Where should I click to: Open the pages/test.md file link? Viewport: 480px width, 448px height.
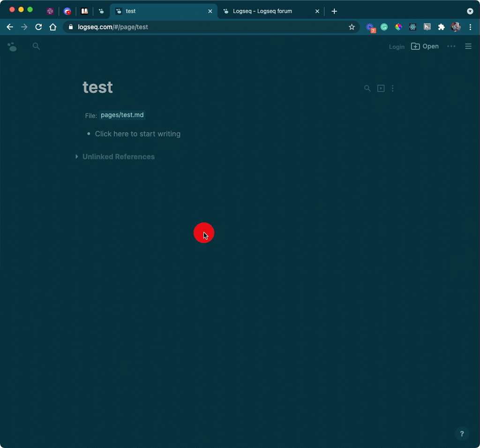[x=122, y=115]
